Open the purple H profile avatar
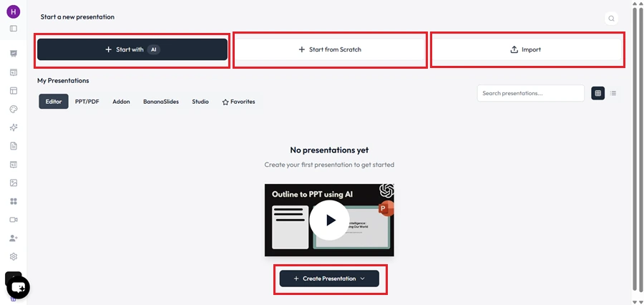644x305 pixels. [x=14, y=11]
